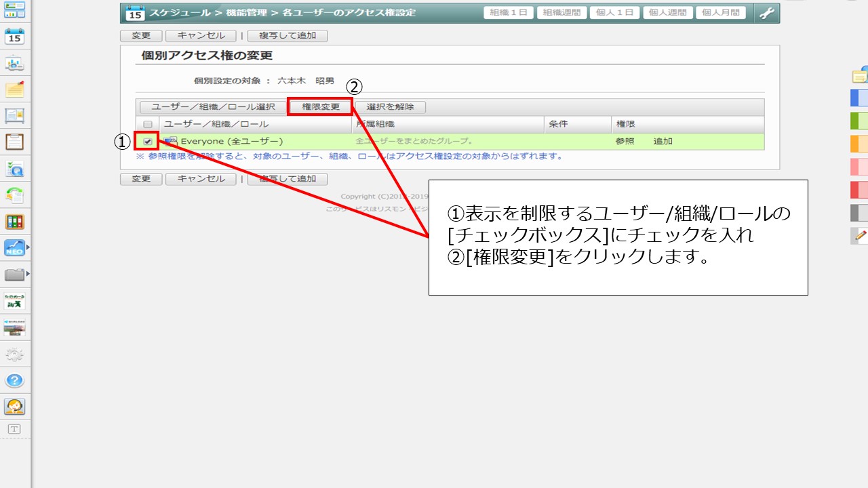This screenshot has width=868, height=488.
Task: Click the T text box icon in the sidebar
Action: [x=14, y=429]
